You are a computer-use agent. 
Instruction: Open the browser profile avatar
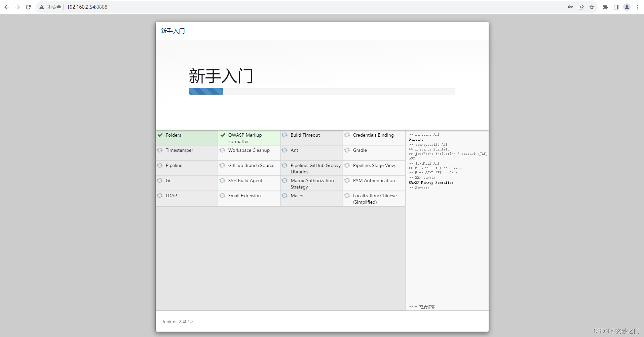[627, 7]
